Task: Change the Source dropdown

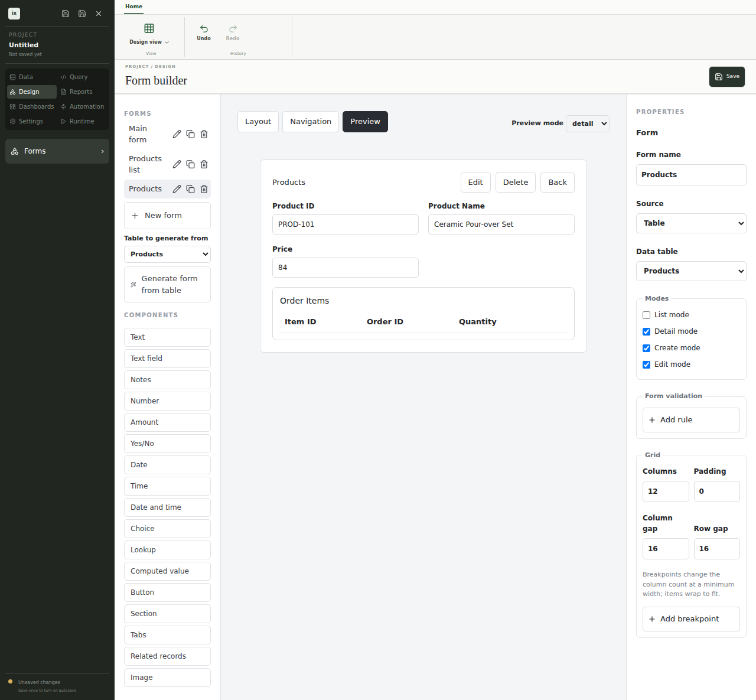Action: (x=691, y=223)
